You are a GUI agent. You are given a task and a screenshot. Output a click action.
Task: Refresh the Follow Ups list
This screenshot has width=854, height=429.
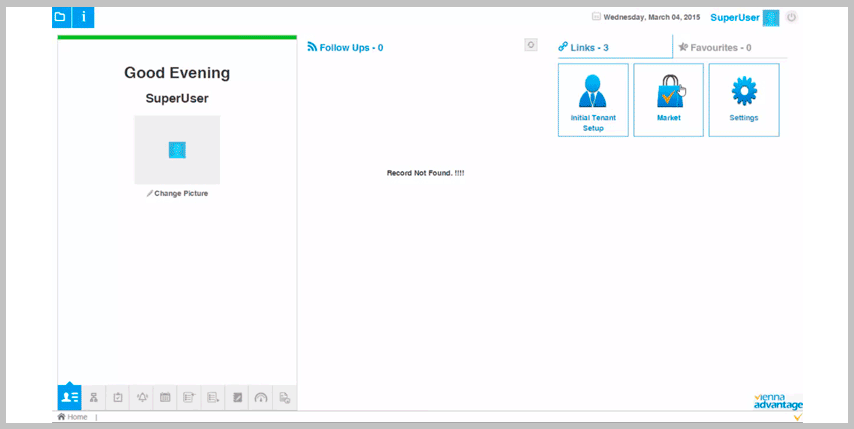(x=531, y=45)
